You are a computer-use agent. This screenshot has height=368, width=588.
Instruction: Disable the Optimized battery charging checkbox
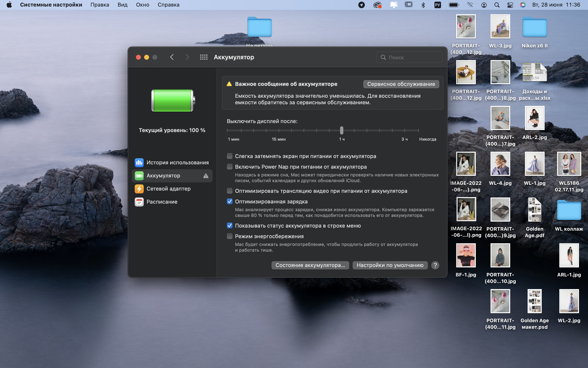click(230, 202)
